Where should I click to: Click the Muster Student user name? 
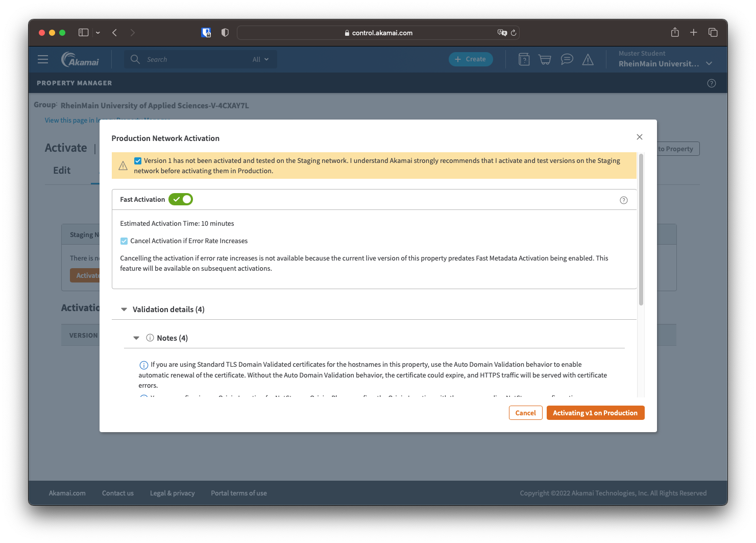click(642, 53)
